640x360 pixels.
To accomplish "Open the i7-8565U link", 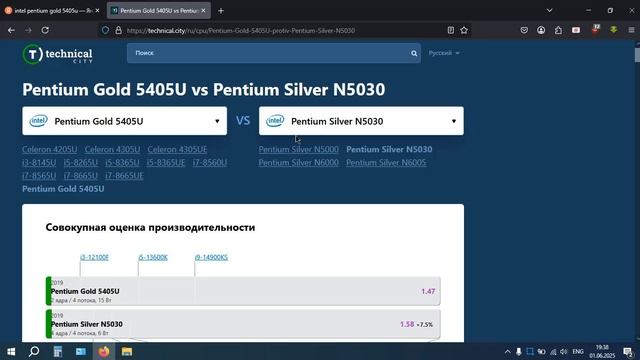I will [x=39, y=176].
